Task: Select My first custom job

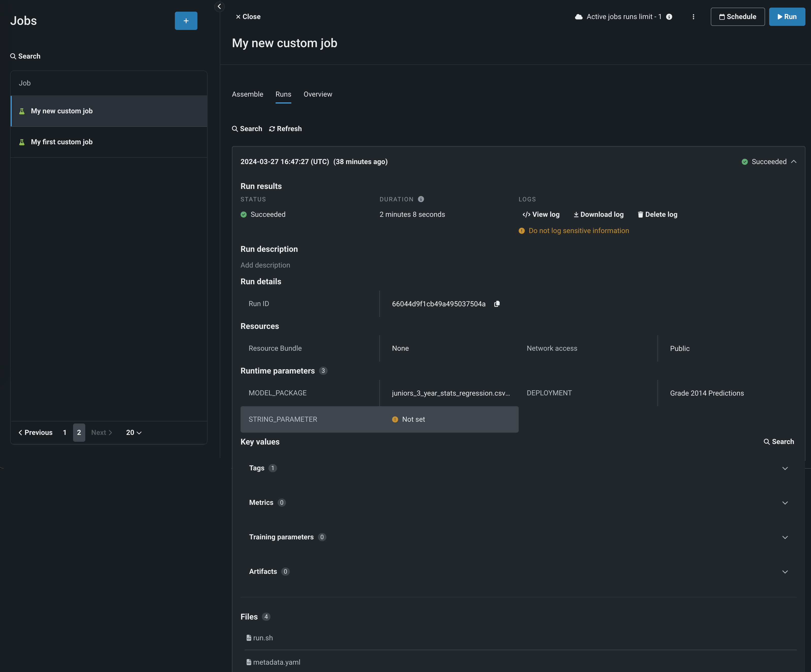Action: (62, 142)
